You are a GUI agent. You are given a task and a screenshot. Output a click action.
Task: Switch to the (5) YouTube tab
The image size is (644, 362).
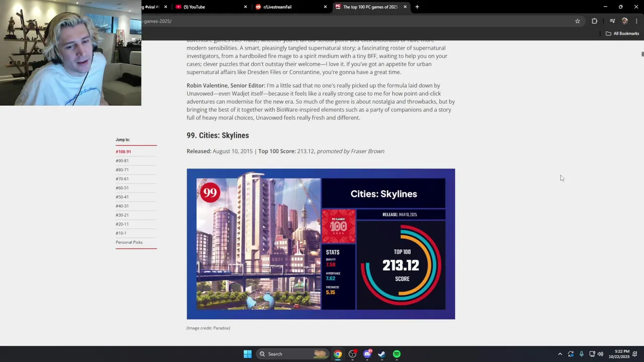click(211, 7)
